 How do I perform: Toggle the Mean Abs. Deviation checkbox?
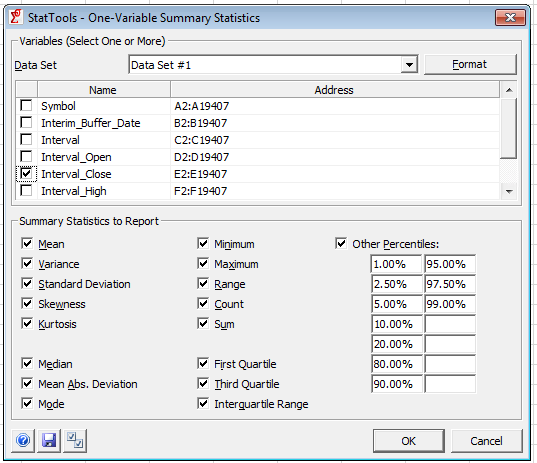point(27,384)
